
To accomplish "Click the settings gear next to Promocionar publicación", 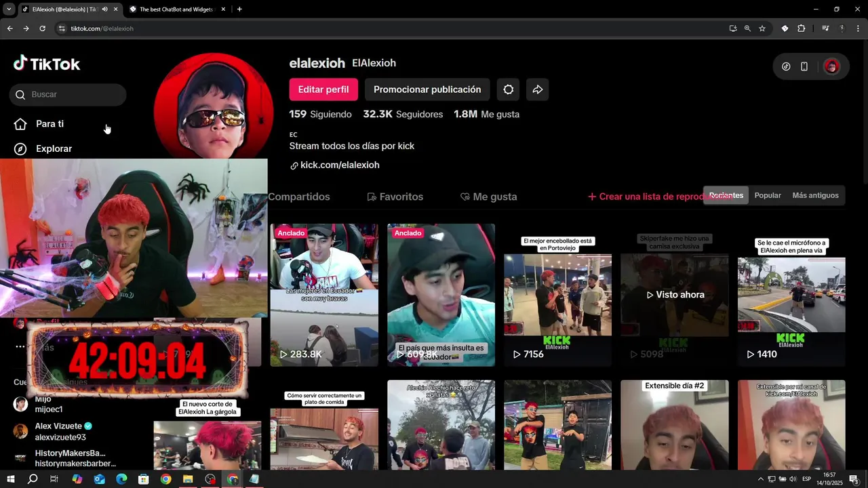I will coord(509,89).
